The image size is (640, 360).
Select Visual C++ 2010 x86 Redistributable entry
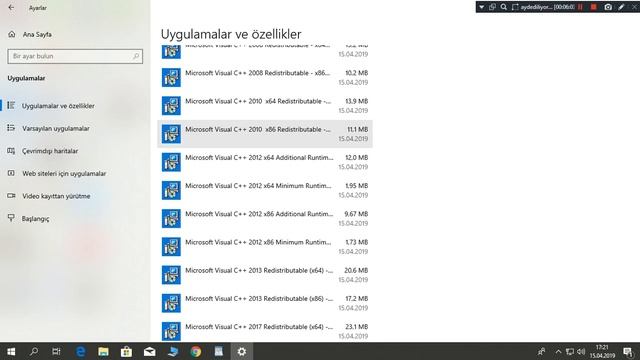pos(265,134)
